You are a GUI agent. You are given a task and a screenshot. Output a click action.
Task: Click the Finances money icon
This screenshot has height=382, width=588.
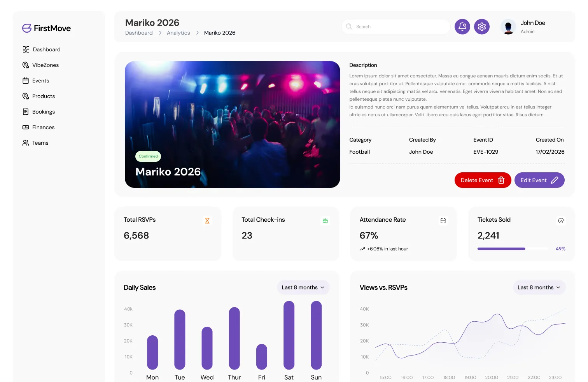click(x=26, y=127)
